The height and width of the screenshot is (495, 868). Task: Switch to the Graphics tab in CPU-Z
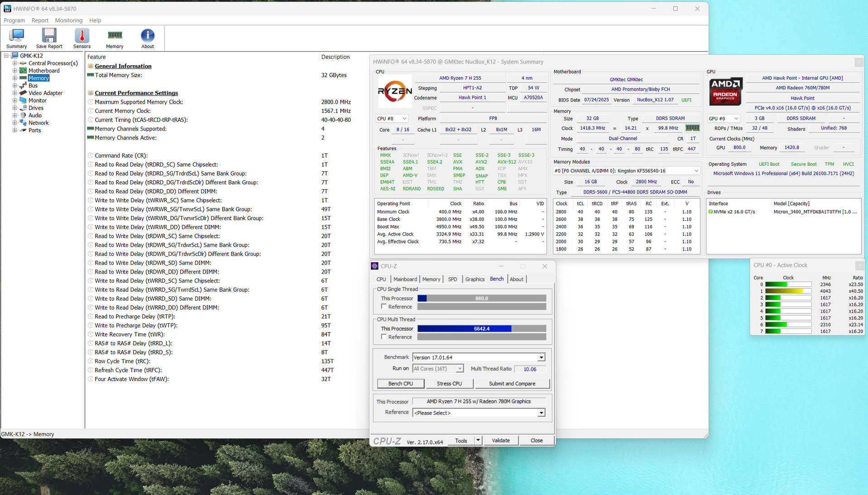(x=475, y=279)
